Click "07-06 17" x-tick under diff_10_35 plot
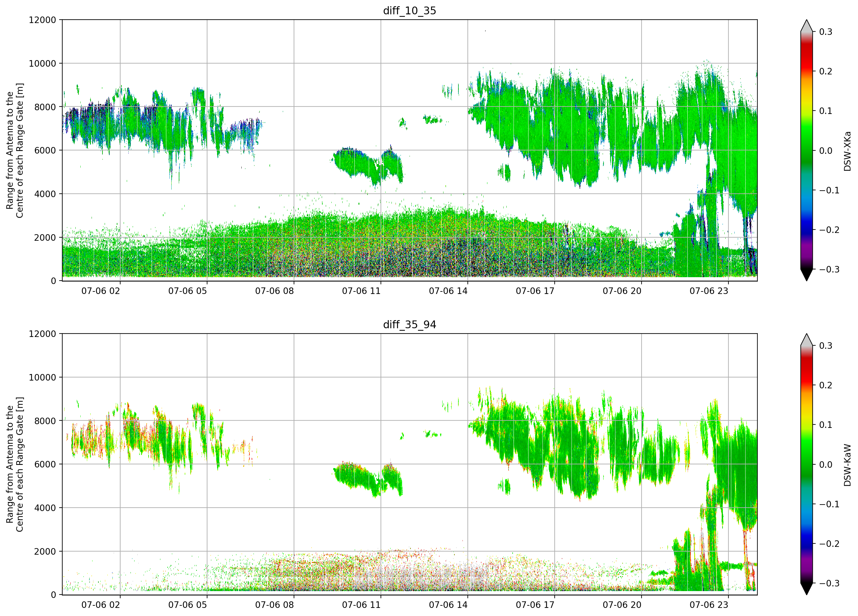This screenshot has height=616, width=858. click(535, 291)
